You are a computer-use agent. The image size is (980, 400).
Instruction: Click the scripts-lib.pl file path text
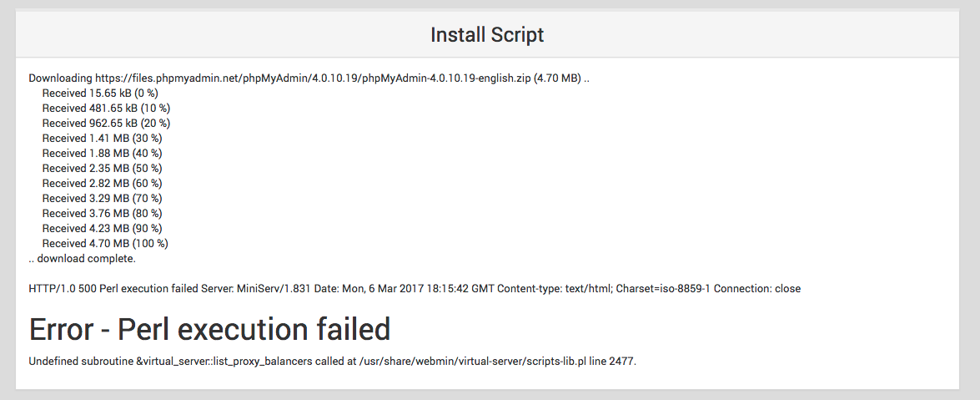[472, 362]
